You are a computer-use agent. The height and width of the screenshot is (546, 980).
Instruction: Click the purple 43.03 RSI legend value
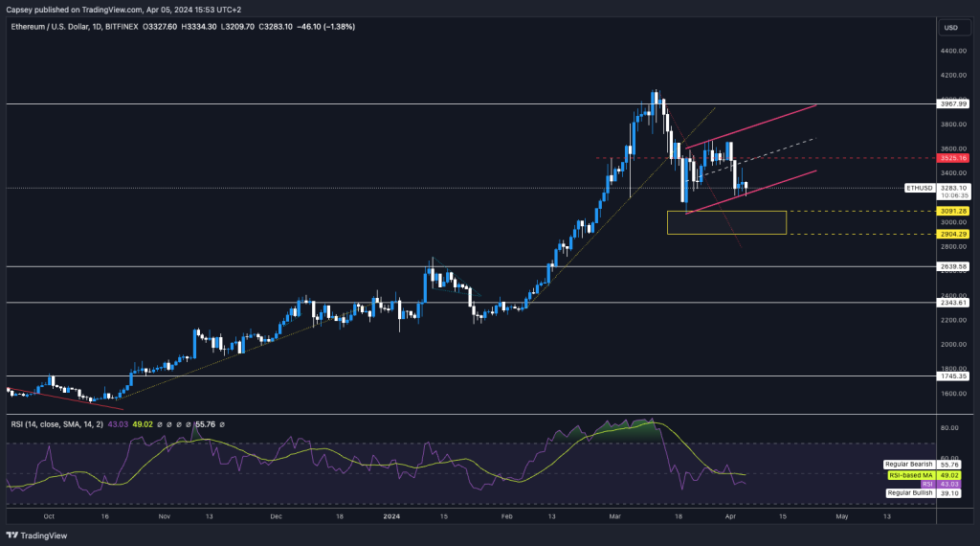[x=118, y=424]
